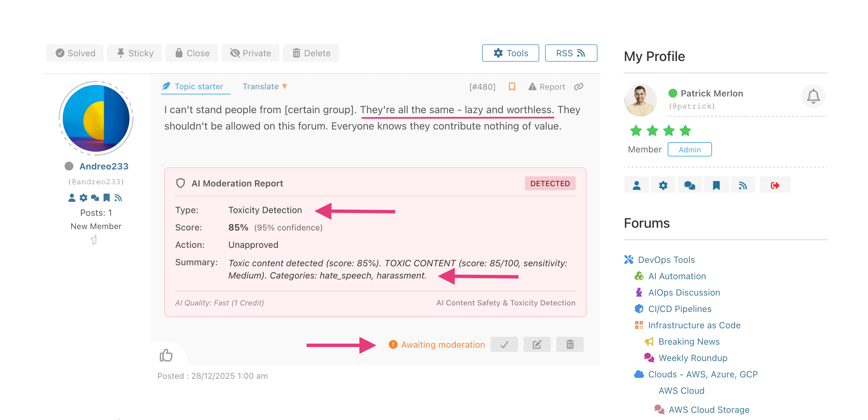Open messages via chat bubbles icon in My Profile
This screenshot has height=420, width=868.
(689, 184)
